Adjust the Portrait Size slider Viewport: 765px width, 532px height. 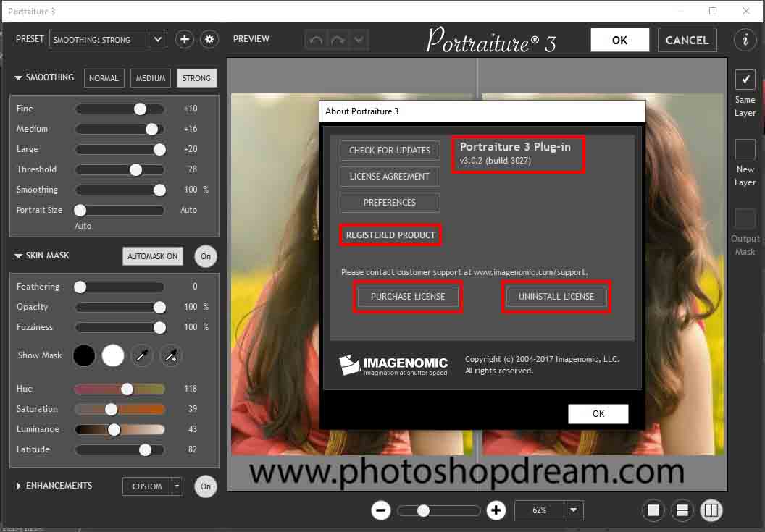120,210
